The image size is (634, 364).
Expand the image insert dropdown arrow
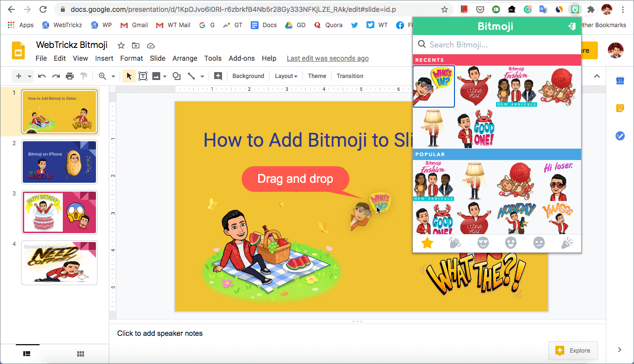[164, 77]
